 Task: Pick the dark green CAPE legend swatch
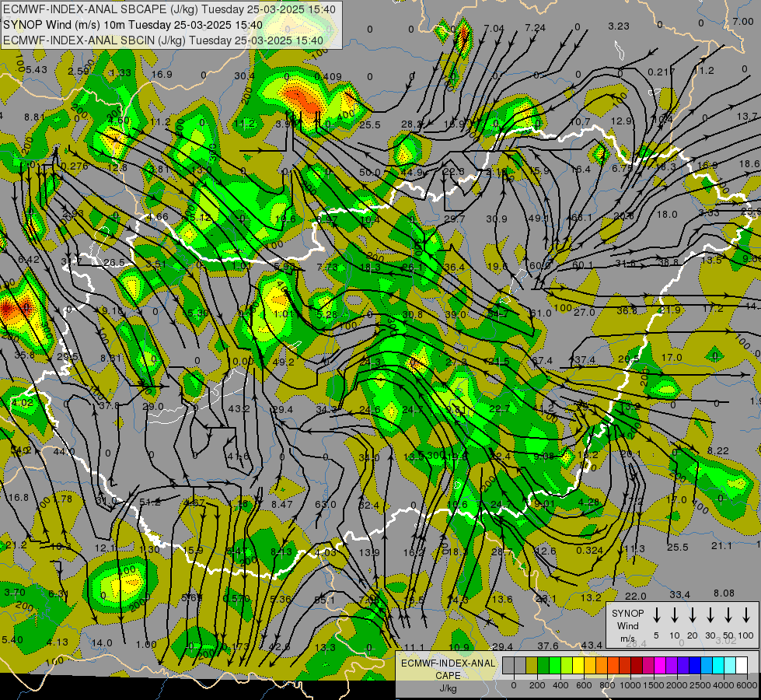coord(543,665)
